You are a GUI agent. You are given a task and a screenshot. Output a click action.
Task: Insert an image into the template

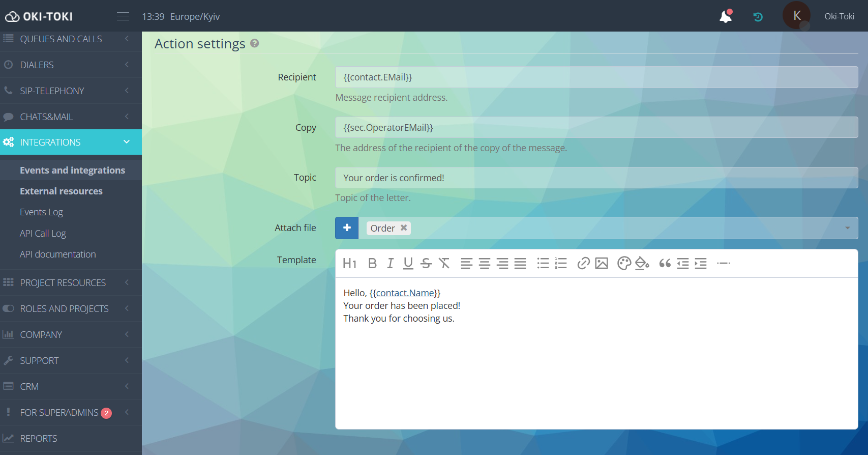coord(602,263)
